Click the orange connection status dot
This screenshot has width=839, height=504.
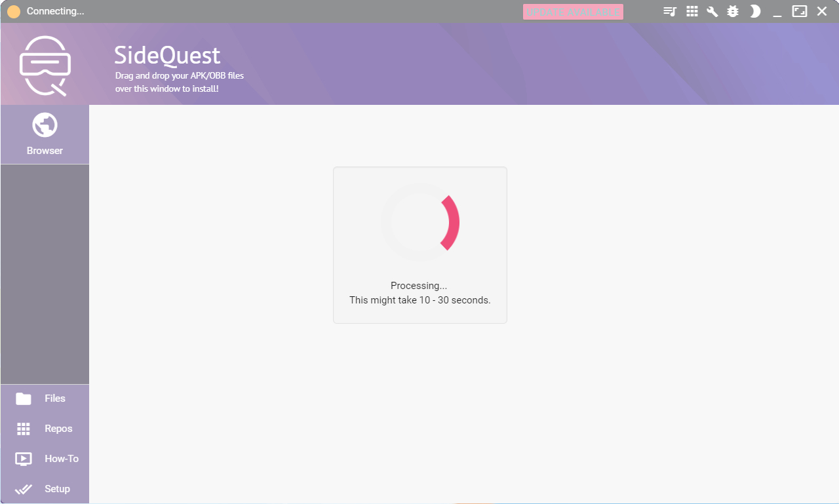[x=14, y=12]
